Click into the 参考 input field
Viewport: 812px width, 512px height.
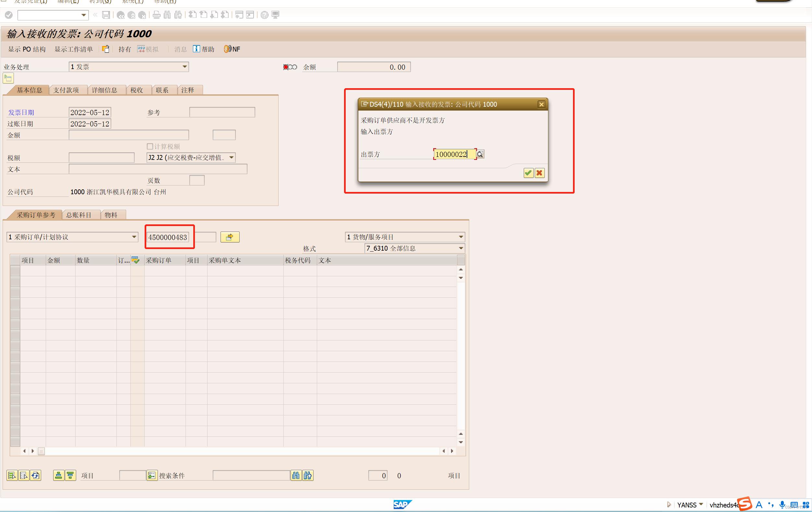point(222,112)
